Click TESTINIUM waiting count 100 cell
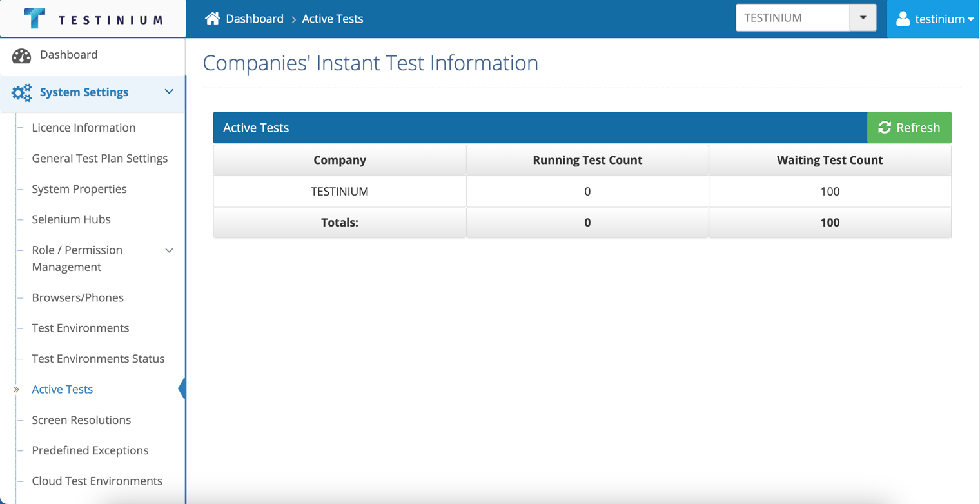 pos(830,191)
